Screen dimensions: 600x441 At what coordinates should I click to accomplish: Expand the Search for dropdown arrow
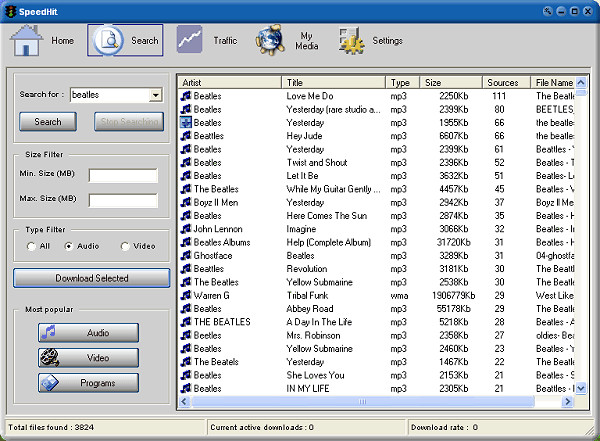click(x=156, y=95)
